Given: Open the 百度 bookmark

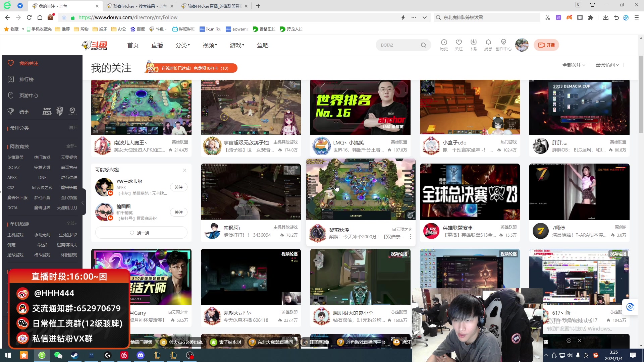Looking at the screenshot, I should (x=138, y=29).
